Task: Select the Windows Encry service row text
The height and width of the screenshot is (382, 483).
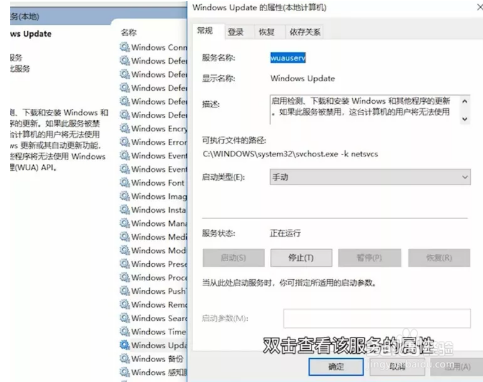Action: [159, 129]
